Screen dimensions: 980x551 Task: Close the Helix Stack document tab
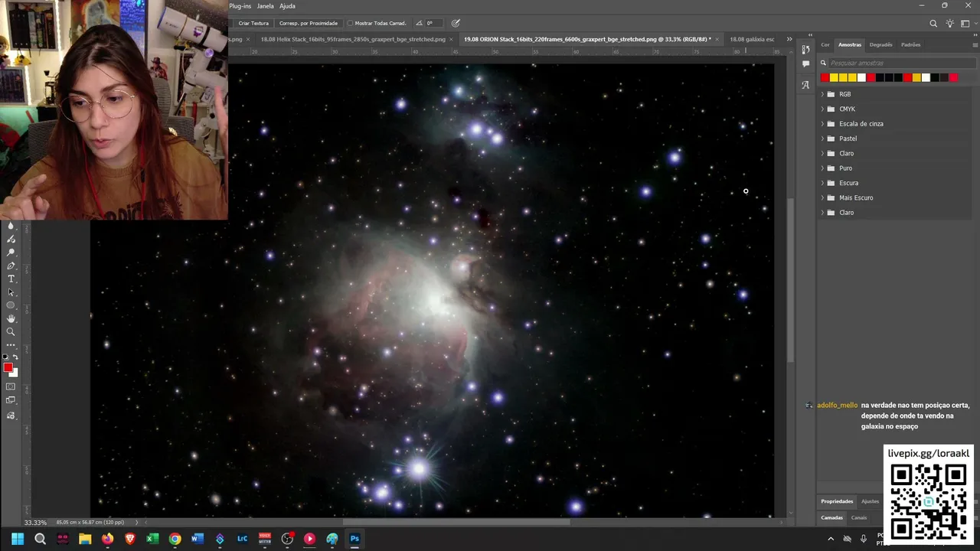click(452, 39)
